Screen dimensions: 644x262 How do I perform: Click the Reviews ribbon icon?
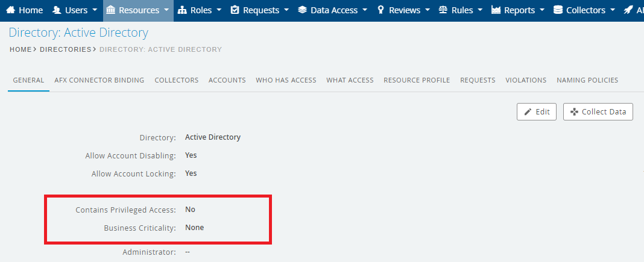pos(380,10)
